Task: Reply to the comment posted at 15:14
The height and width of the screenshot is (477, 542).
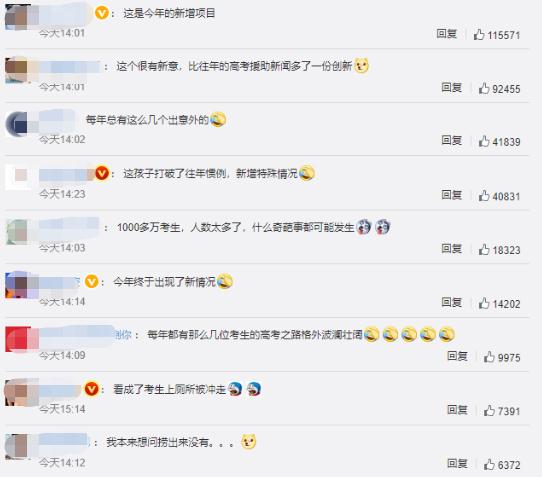Action: click(457, 410)
